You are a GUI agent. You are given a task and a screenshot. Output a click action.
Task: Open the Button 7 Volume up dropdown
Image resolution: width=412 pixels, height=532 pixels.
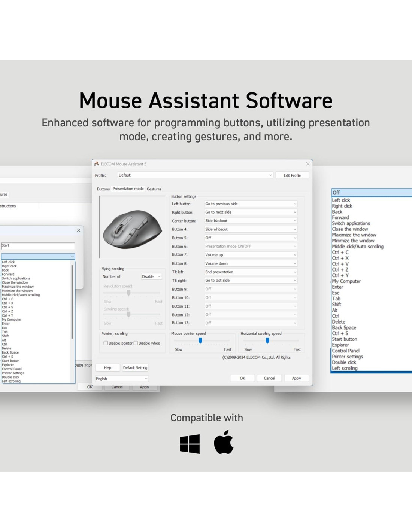click(251, 255)
